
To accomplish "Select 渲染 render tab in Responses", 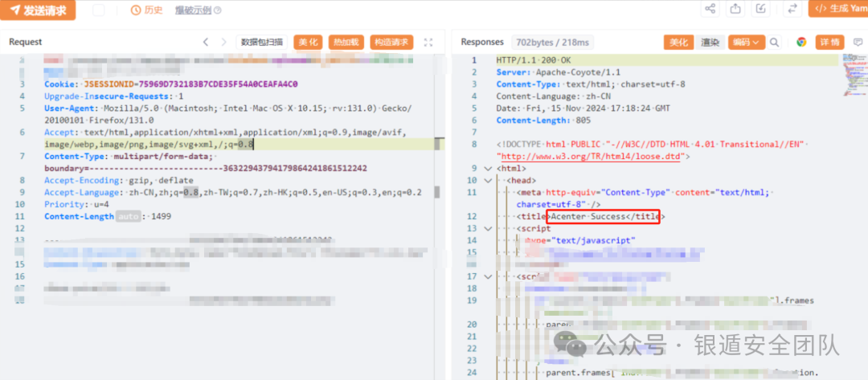I will pos(710,42).
